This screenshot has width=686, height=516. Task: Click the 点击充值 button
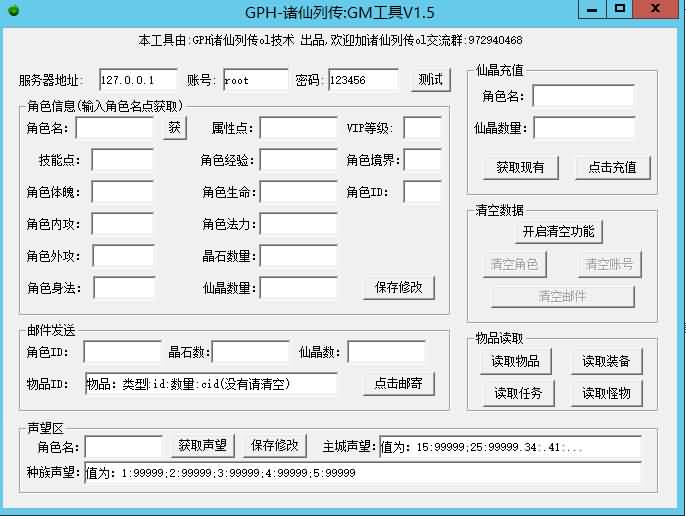tap(612, 167)
